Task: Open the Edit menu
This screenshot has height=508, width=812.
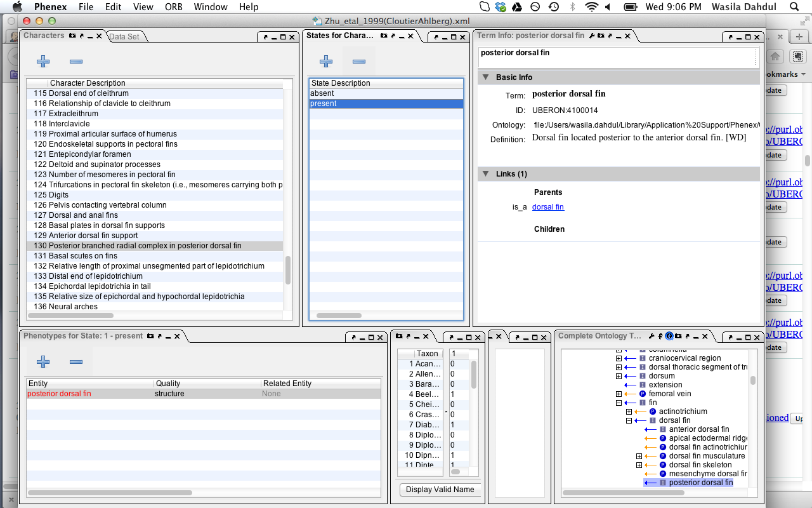Action: pos(114,7)
